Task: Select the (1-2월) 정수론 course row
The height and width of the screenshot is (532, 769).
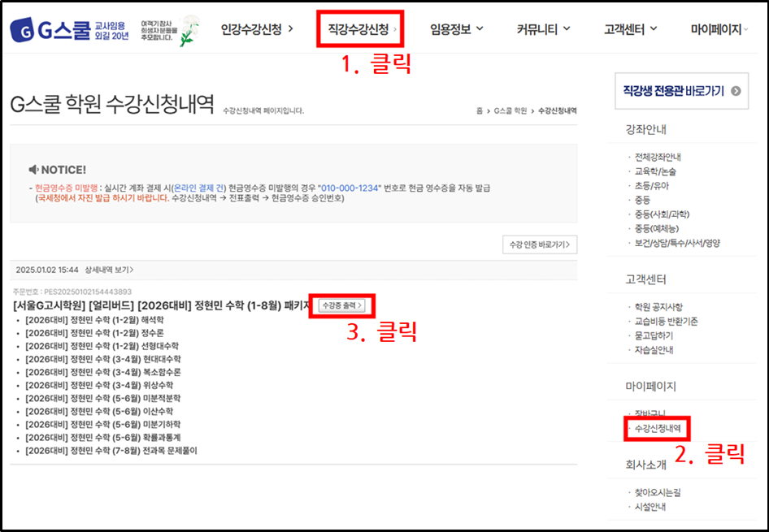Action: (94, 333)
